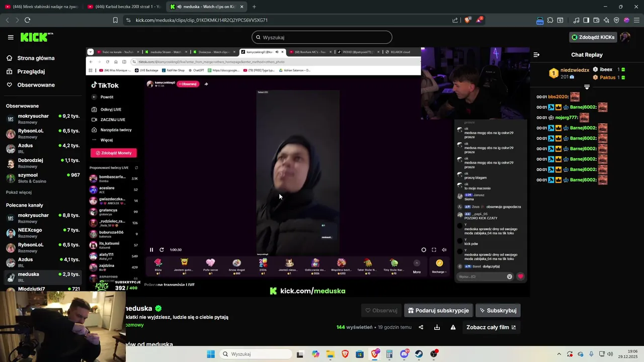Click the taskbar Wyszukaj search box
This screenshot has height=362, width=644.
click(x=255, y=354)
